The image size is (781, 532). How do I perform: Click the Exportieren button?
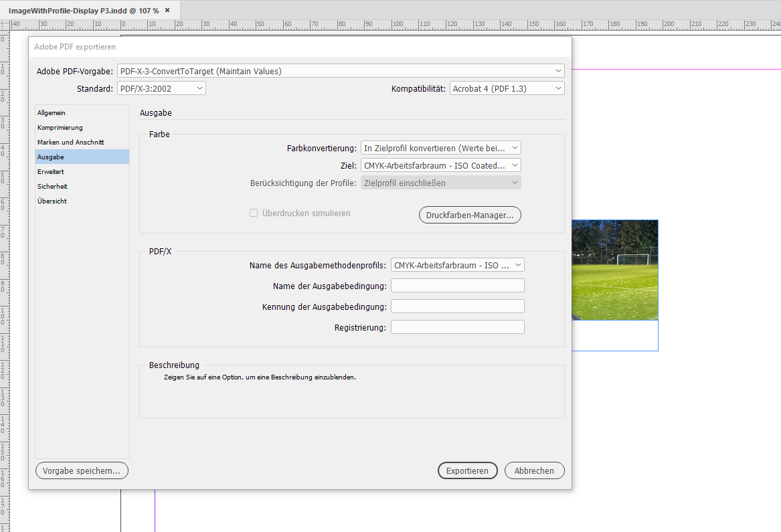pos(467,470)
